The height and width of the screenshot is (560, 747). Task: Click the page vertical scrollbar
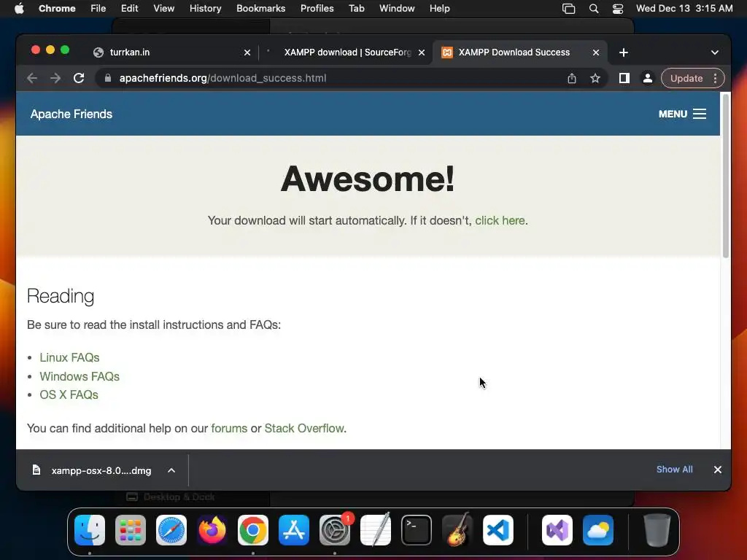point(726,176)
